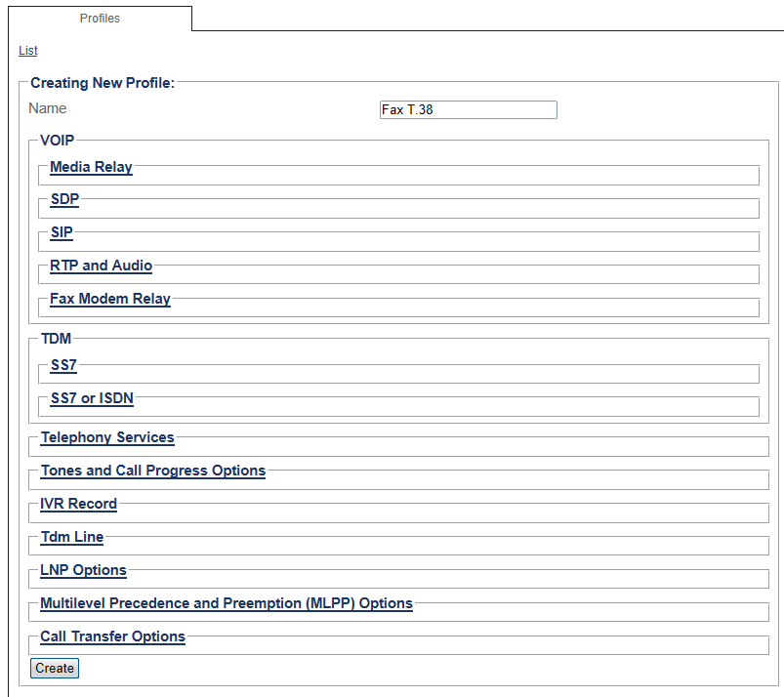Expand the Media Relay section
784x697 pixels.
pyautogui.click(x=91, y=167)
